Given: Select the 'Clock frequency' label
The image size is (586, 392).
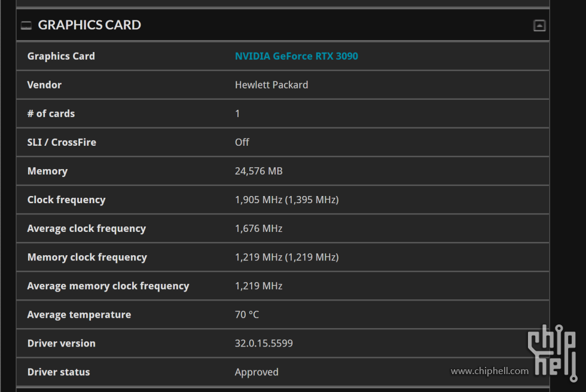Looking at the screenshot, I should coord(66,200).
